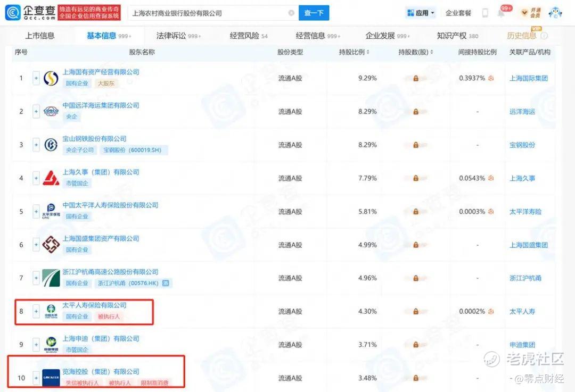Expand row 4 上海久事 plus button
Screen dimensions: 575x392
pyautogui.click(x=36, y=178)
